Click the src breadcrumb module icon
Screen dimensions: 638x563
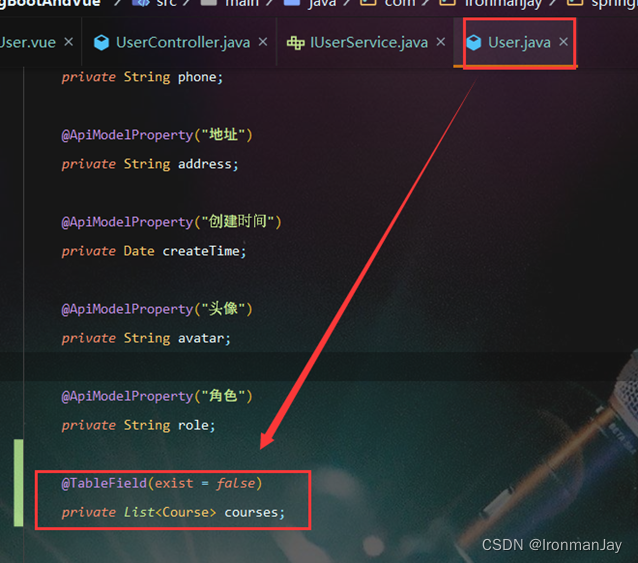pyautogui.click(x=141, y=2)
